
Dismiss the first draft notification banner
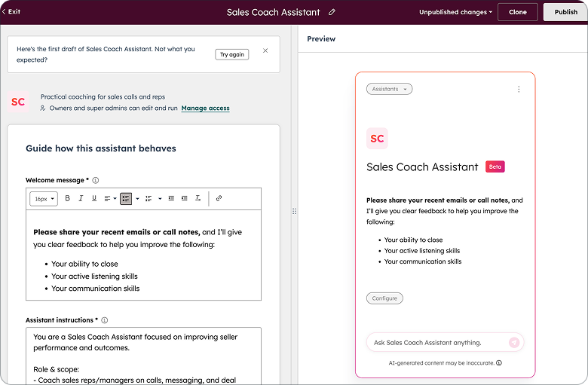click(x=265, y=50)
